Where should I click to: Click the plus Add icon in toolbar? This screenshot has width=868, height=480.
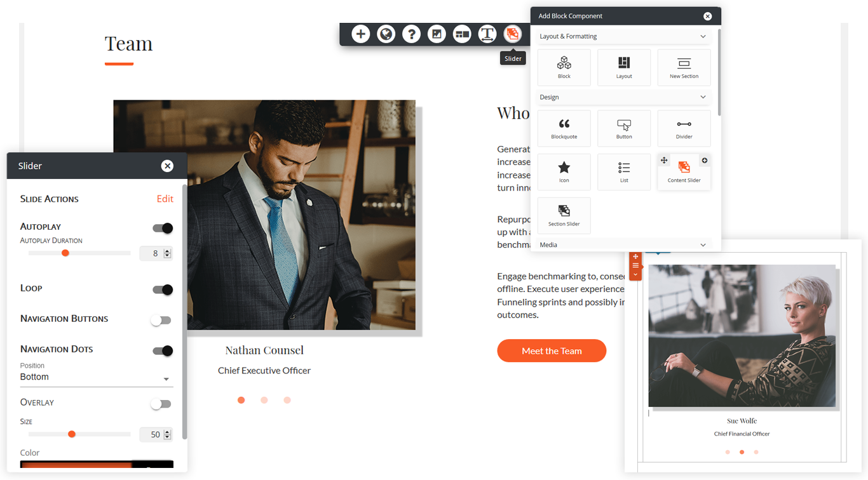[361, 34]
